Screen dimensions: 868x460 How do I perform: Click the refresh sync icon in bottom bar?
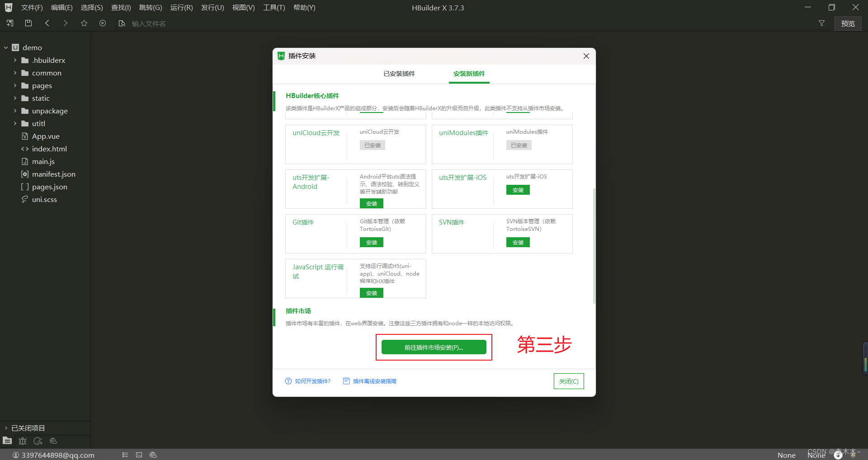tap(38, 441)
